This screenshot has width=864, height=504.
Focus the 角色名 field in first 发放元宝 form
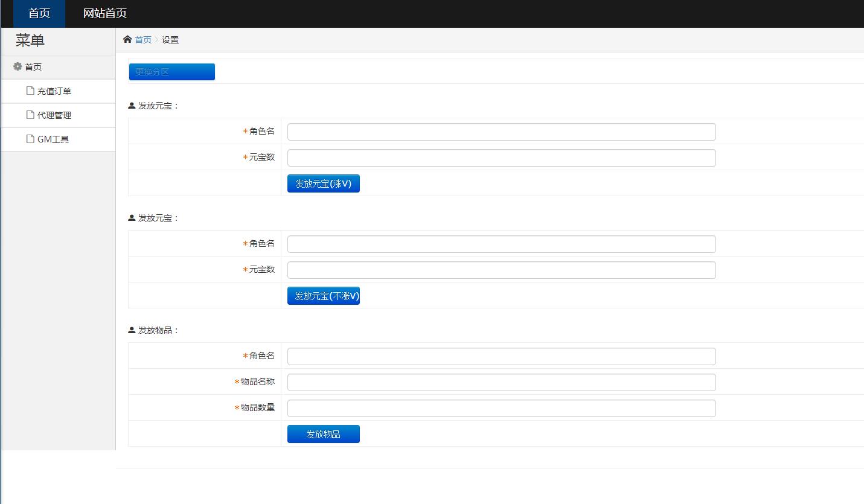click(x=501, y=132)
